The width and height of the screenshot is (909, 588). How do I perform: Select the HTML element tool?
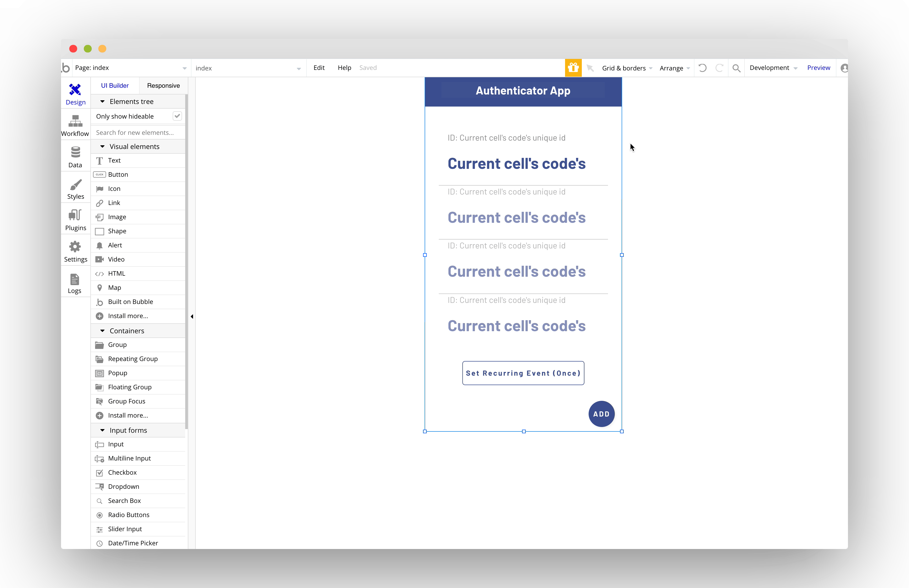[x=138, y=273]
